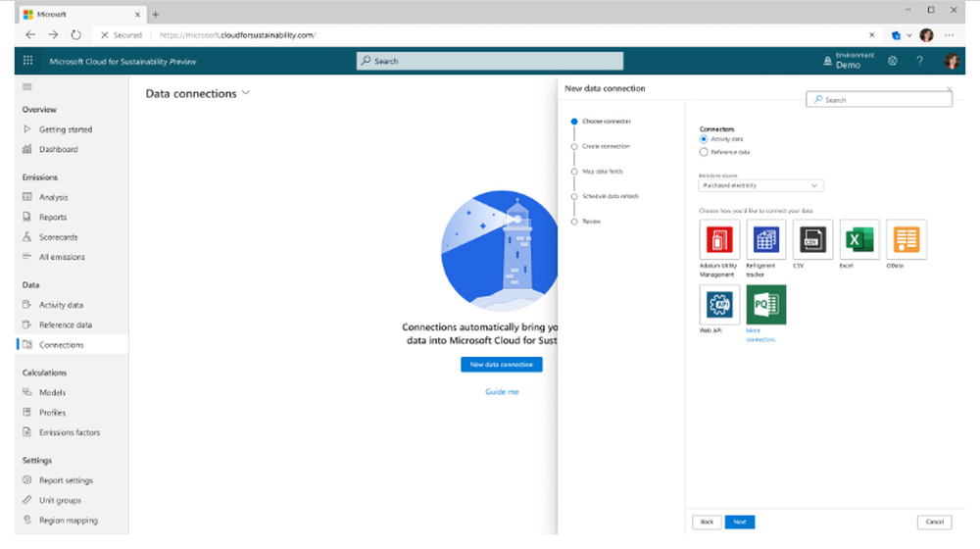Click the Back button in wizard

click(707, 523)
